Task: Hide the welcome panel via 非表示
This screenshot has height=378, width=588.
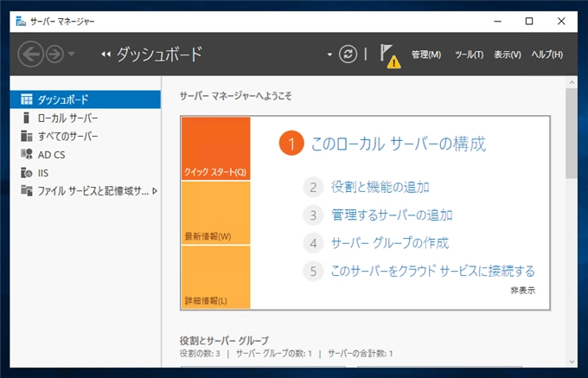Action: (523, 291)
